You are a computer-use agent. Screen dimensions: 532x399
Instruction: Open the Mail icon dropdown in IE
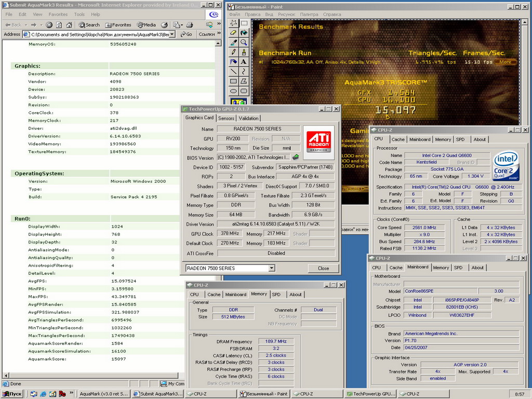(181, 25)
